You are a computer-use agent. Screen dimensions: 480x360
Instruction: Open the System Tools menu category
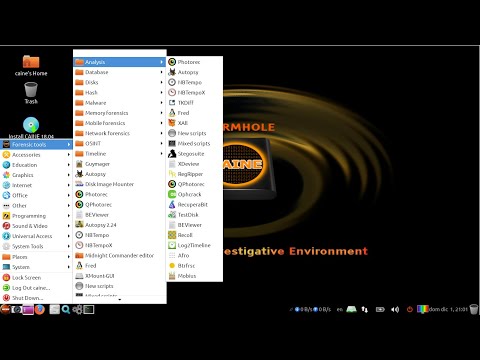[x=36, y=246]
